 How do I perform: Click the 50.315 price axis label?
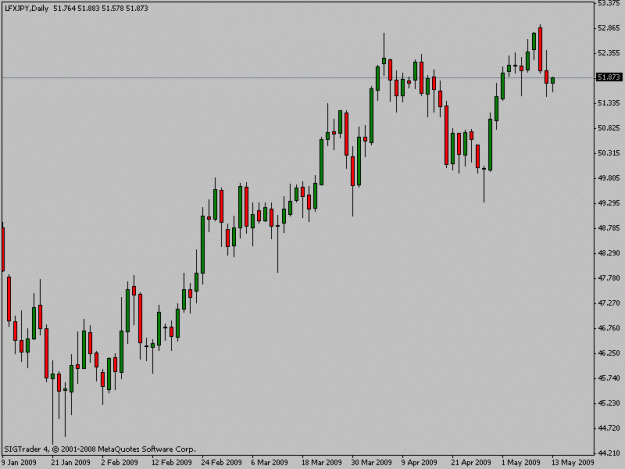point(609,153)
